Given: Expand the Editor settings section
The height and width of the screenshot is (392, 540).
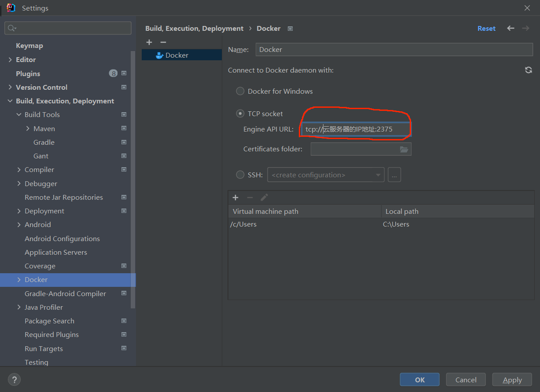Looking at the screenshot, I should (x=10, y=59).
